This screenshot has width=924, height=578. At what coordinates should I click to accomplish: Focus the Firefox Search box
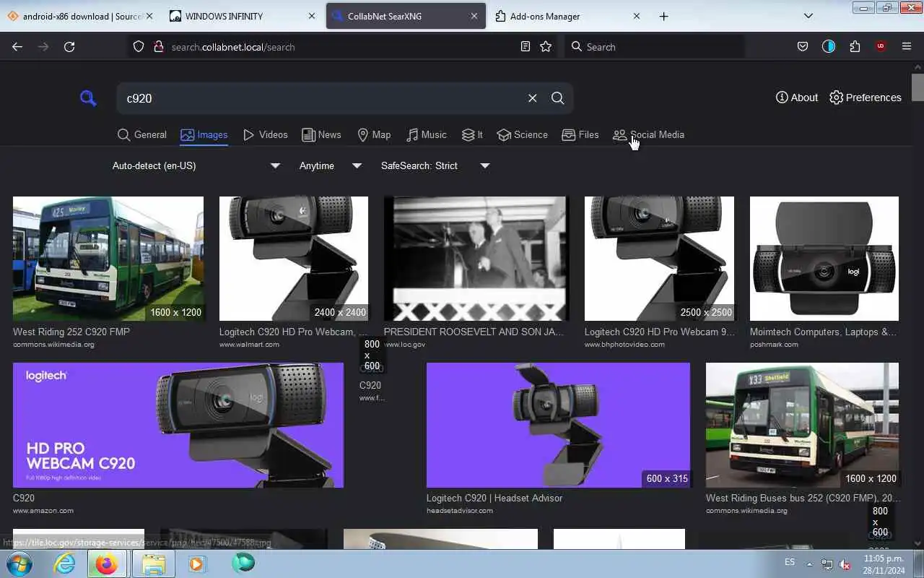pos(654,46)
